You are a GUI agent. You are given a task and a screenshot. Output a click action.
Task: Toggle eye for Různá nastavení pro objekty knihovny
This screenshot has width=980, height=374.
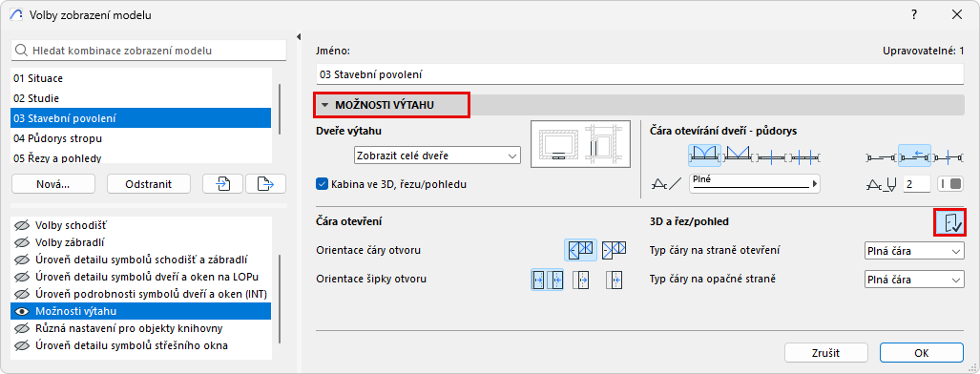(23, 328)
